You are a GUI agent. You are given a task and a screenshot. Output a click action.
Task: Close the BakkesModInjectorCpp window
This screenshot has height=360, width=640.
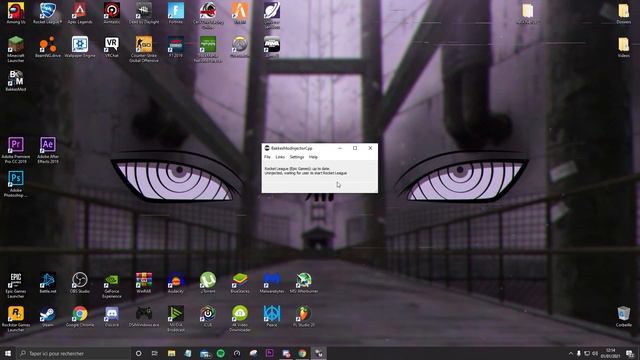click(x=370, y=148)
